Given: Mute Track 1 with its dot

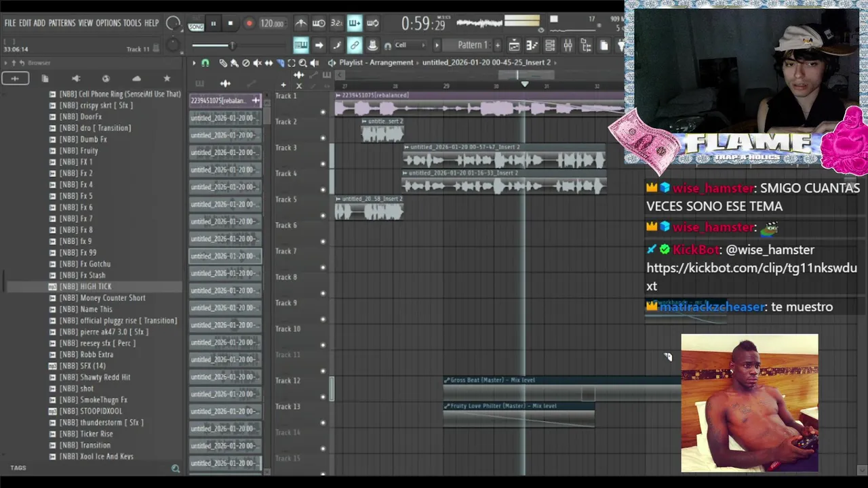Looking at the screenshot, I should point(323,112).
